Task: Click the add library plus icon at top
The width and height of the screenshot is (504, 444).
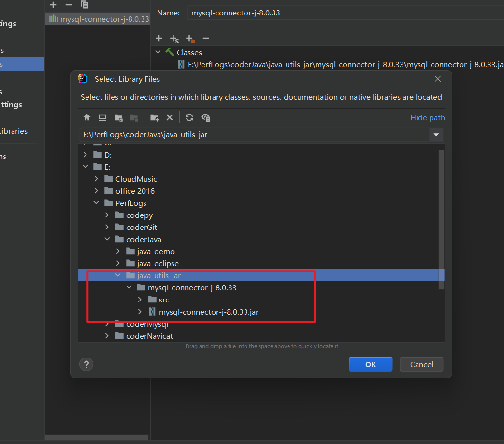Action: point(53,5)
